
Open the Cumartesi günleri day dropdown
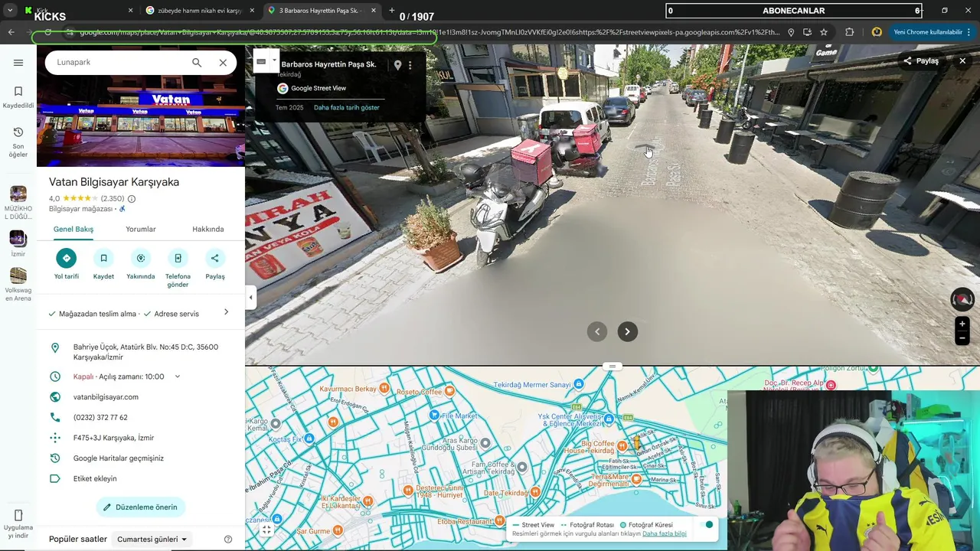(x=152, y=540)
